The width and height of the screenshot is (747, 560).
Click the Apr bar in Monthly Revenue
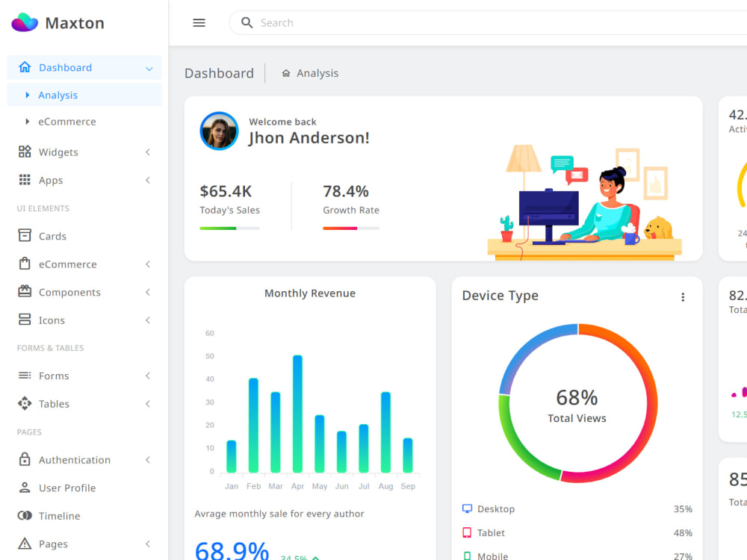298,414
